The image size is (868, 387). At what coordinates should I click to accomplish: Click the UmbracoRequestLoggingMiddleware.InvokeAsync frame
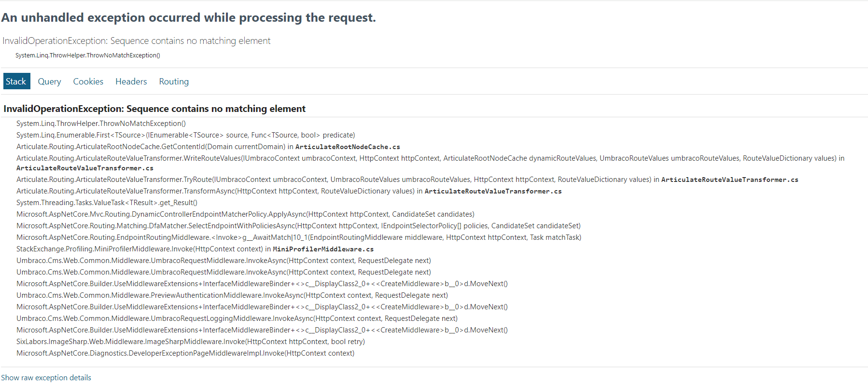[237, 318]
